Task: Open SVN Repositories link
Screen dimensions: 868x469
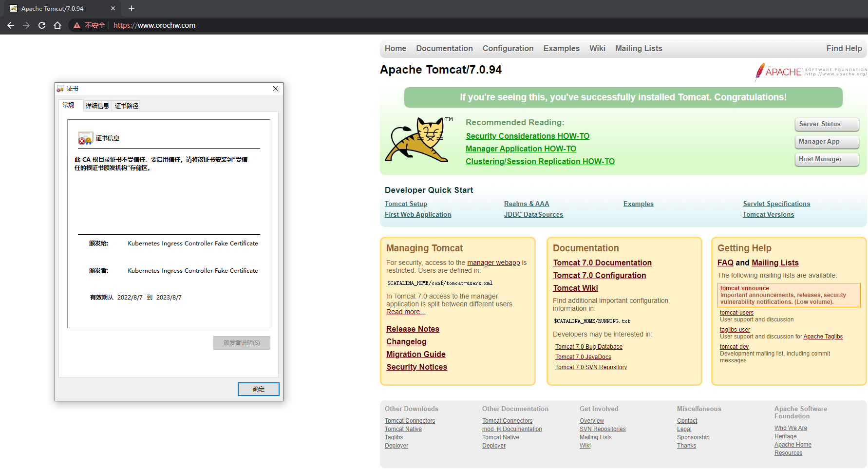Action: 603,429
